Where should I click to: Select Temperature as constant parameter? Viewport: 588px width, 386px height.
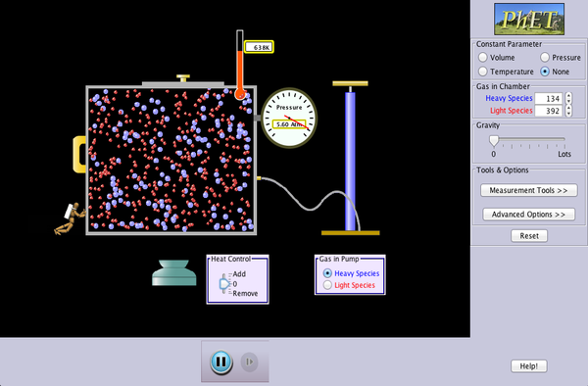(482, 72)
